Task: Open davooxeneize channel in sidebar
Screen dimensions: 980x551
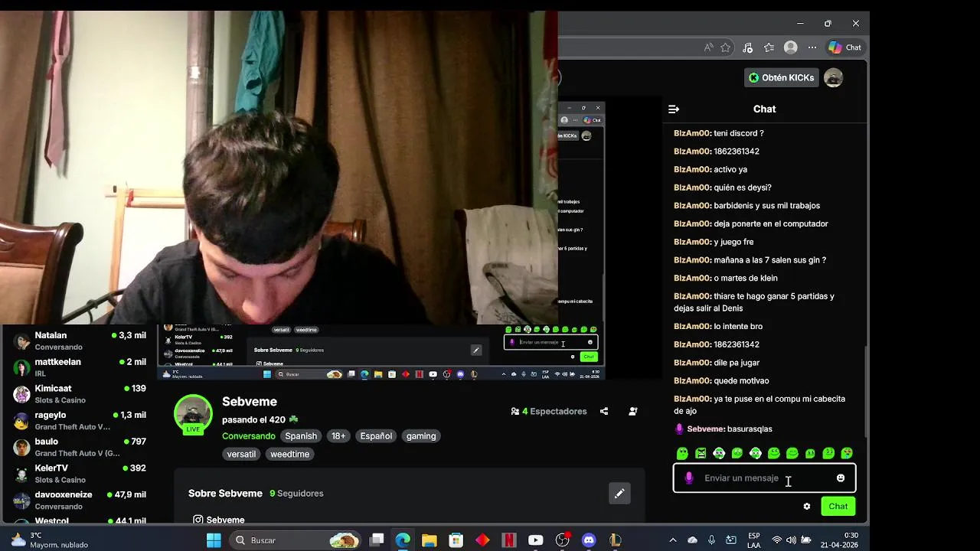Action: tap(80, 500)
